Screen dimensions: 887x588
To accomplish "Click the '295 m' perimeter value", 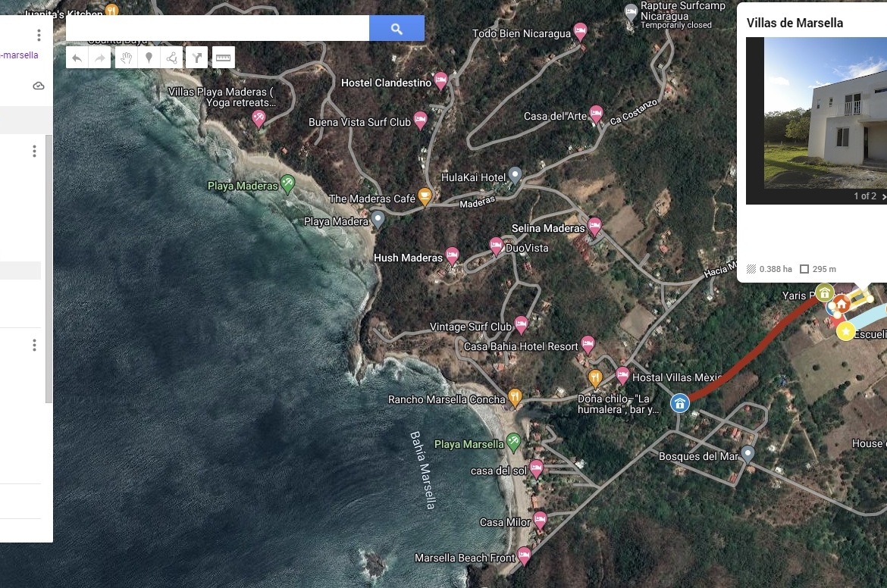I will (x=824, y=269).
